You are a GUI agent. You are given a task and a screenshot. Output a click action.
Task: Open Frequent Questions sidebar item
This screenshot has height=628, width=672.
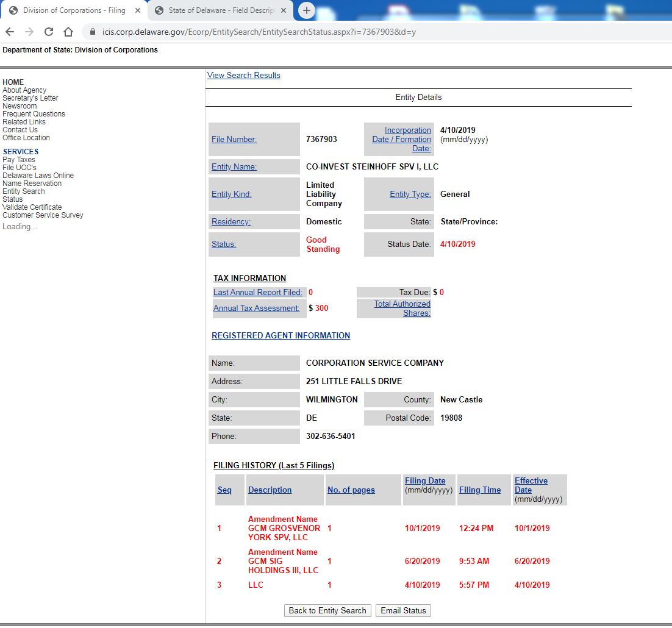(x=34, y=114)
